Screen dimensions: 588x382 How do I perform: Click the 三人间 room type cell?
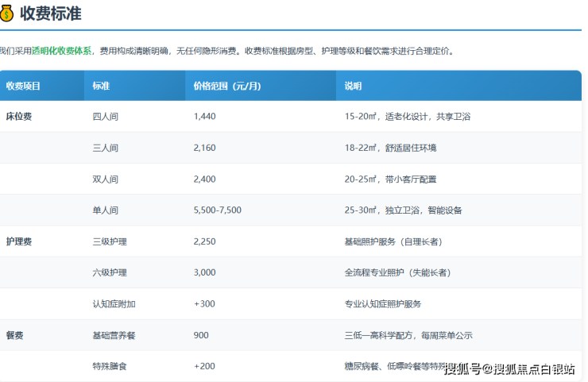tap(106, 148)
